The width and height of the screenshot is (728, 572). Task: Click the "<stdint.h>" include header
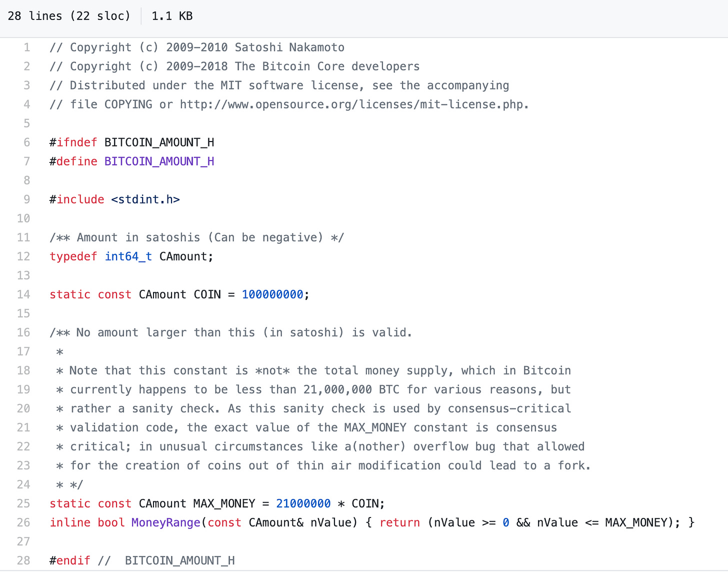(145, 199)
